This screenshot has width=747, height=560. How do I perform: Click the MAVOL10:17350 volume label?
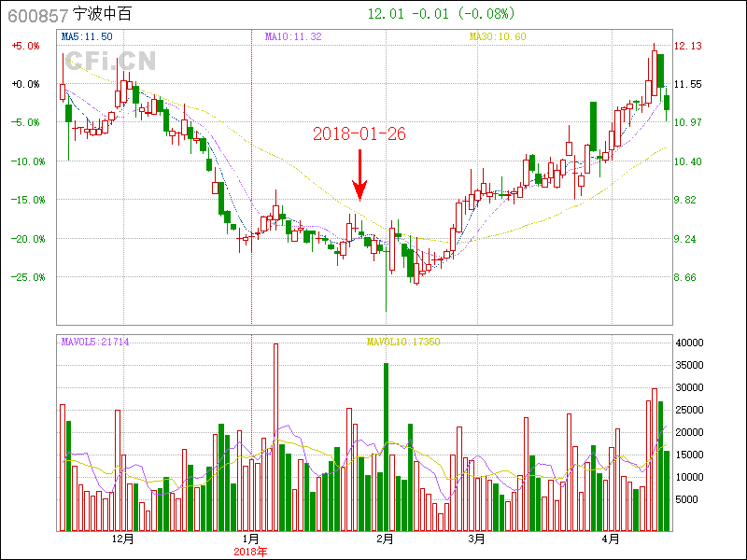tap(403, 342)
